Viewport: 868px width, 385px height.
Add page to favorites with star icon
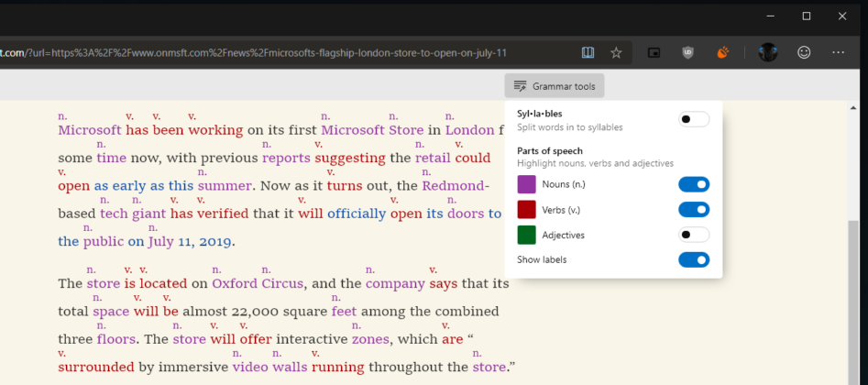click(616, 53)
